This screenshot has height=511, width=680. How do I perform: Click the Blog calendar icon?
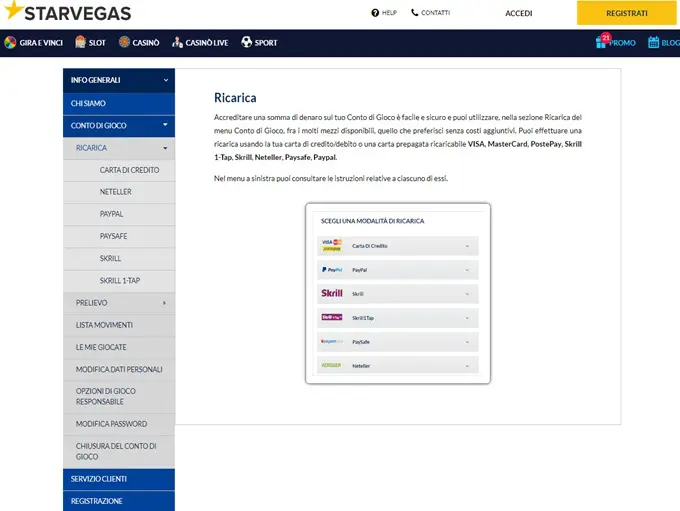pos(654,42)
